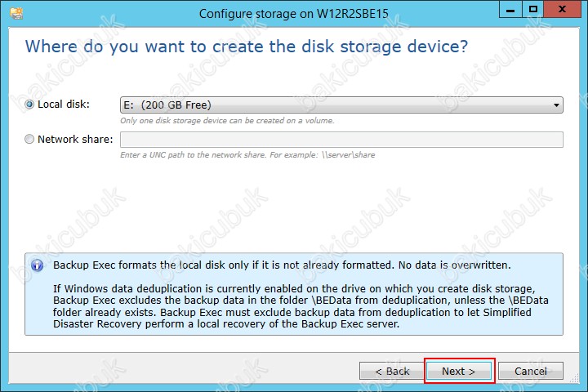Open the E: (200 GB Free) combo box
The image size is (588, 392).
tap(341, 105)
